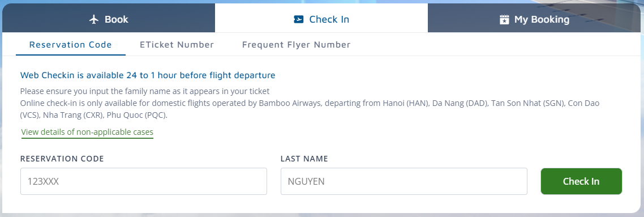The image size is (644, 217).
Task: Click the boarding pass icon beside Check In
Action: (x=299, y=19)
